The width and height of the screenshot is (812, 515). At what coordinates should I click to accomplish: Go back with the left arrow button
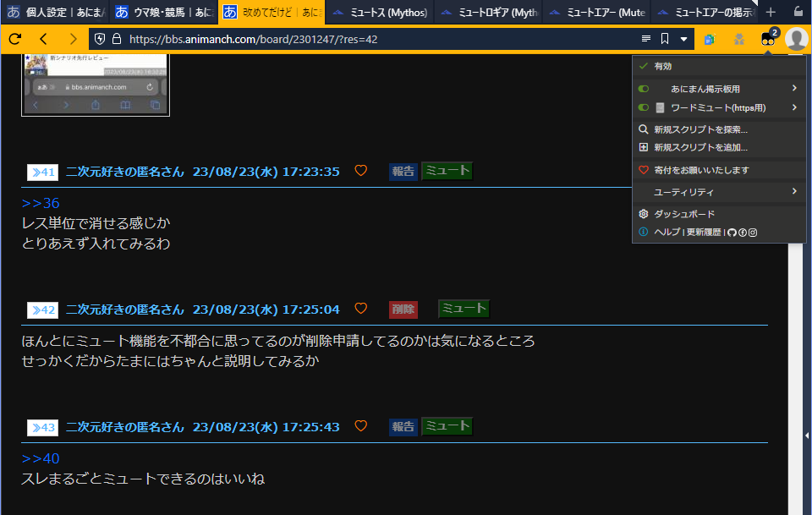(43, 39)
